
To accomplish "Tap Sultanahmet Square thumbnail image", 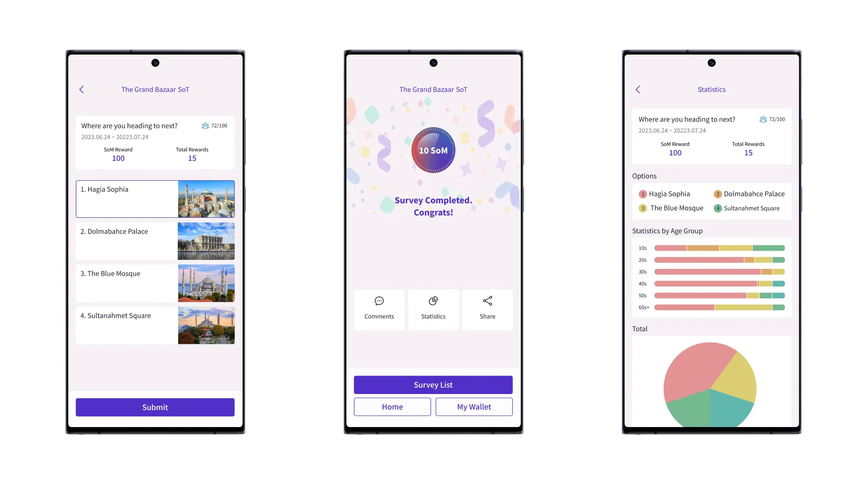I will [206, 325].
